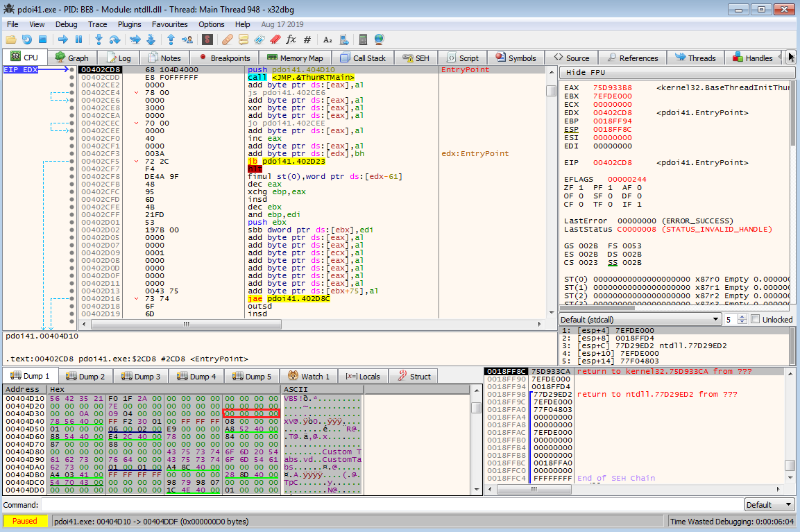Click the Step Over icon

pos(114,40)
